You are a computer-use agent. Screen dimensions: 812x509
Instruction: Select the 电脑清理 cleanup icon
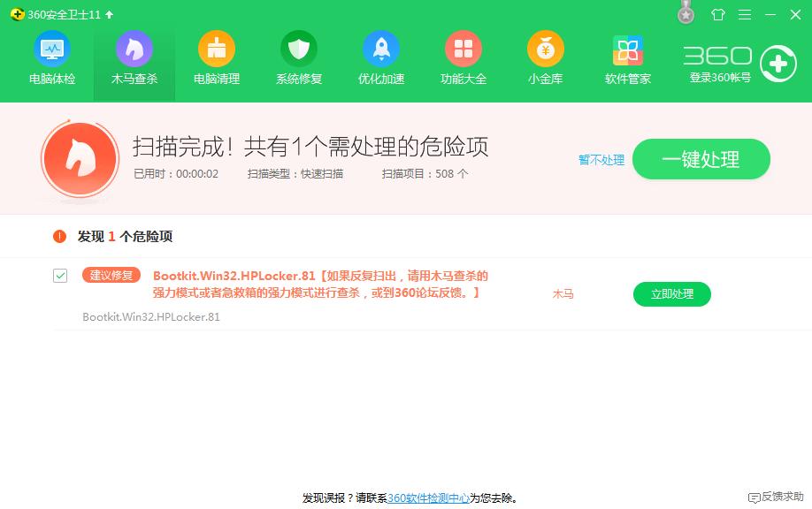coord(217,56)
